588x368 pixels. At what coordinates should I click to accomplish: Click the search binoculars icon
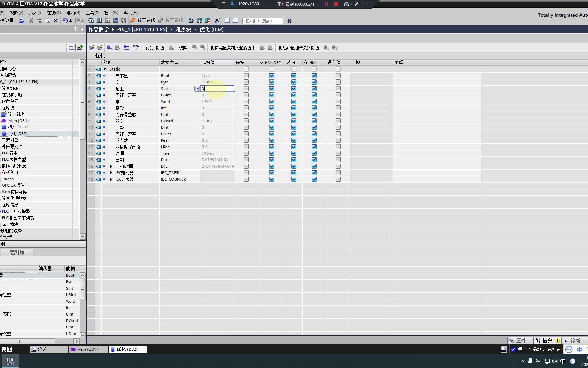pyautogui.click(x=289, y=21)
